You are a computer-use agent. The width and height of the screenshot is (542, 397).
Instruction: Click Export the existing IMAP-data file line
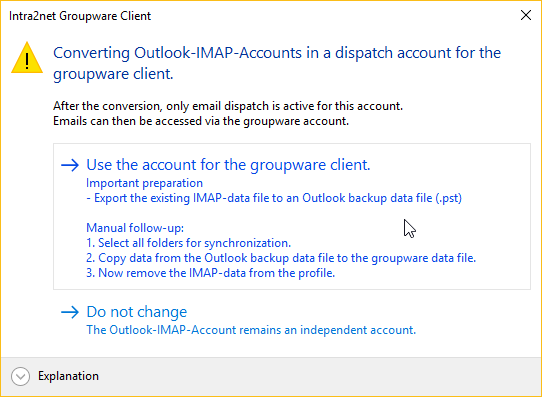tap(274, 198)
